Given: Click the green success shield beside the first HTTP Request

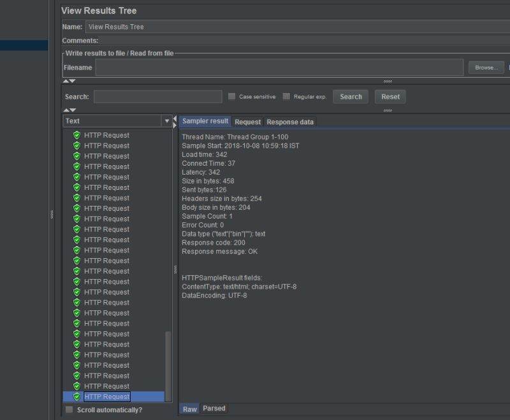Looking at the screenshot, I should pos(76,135).
